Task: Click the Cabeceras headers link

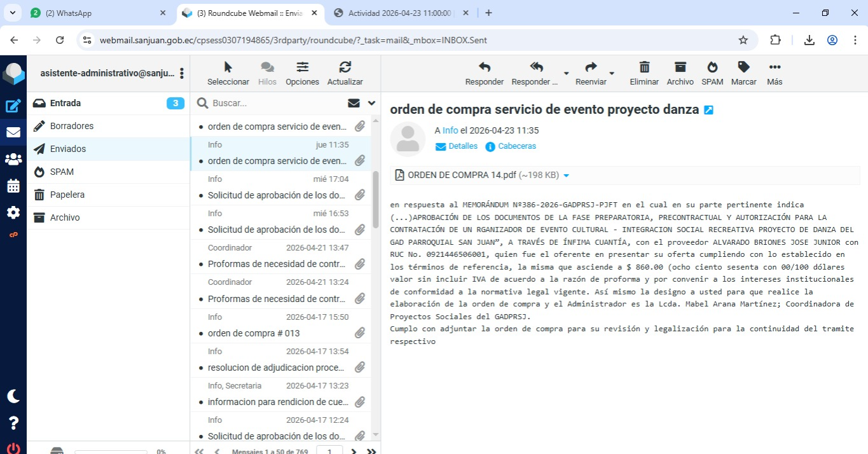Action: pos(516,146)
